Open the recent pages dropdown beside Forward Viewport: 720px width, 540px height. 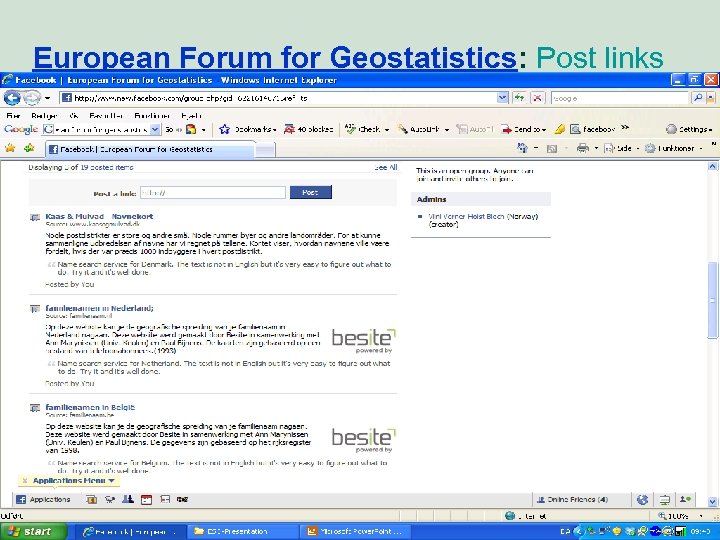coord(47,98)
